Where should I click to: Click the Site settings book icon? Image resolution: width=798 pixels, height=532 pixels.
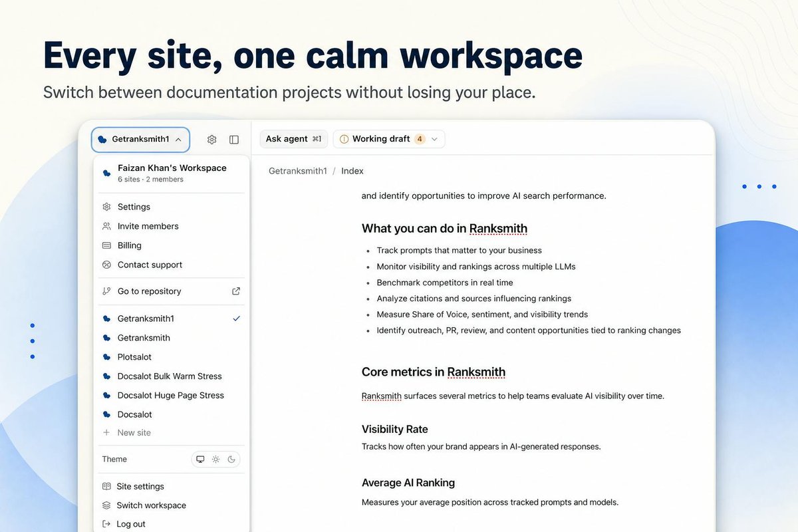click(106, 486)
